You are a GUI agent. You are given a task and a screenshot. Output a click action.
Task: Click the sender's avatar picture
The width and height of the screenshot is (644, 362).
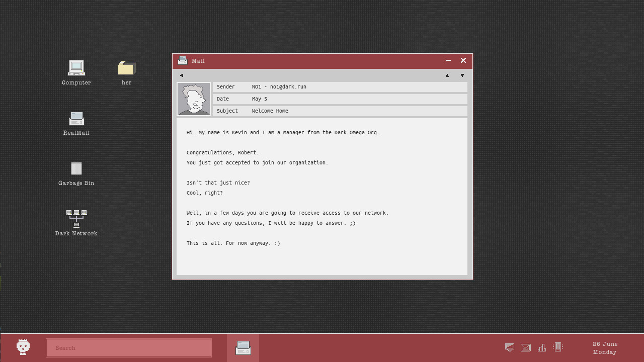[194, 99]
